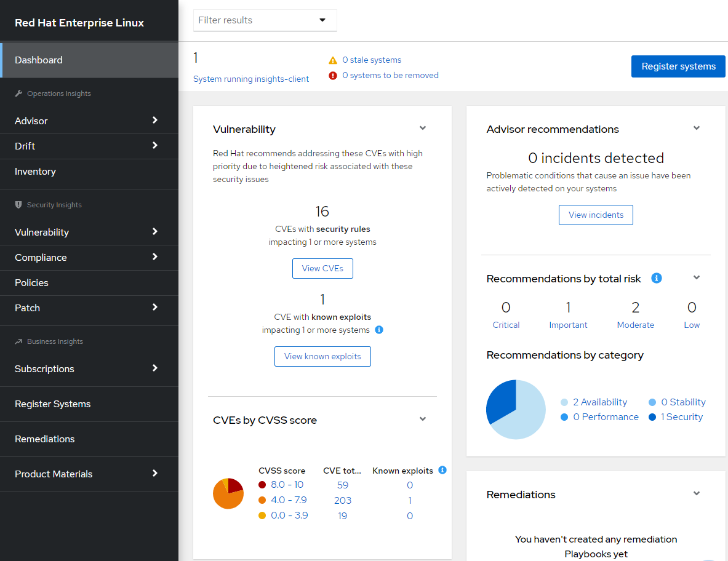Viewport: 728px width, 561px height.
Task: Collapse the Advisor recommendations card
Action: 697,128
